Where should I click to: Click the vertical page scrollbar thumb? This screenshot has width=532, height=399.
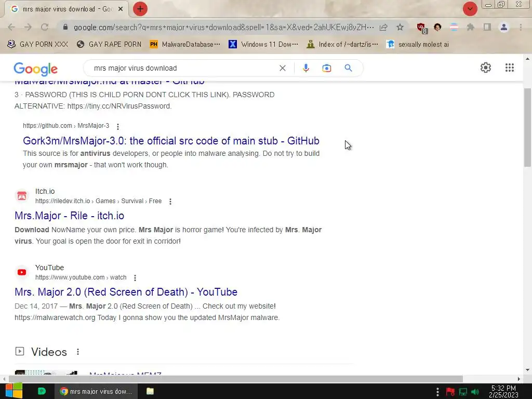click(527, 127)
